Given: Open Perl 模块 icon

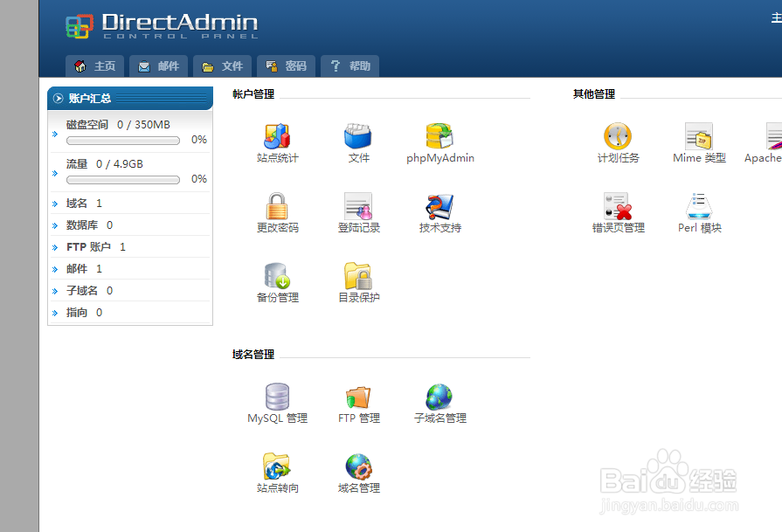Looking at the screenshot, I should 699,206.
